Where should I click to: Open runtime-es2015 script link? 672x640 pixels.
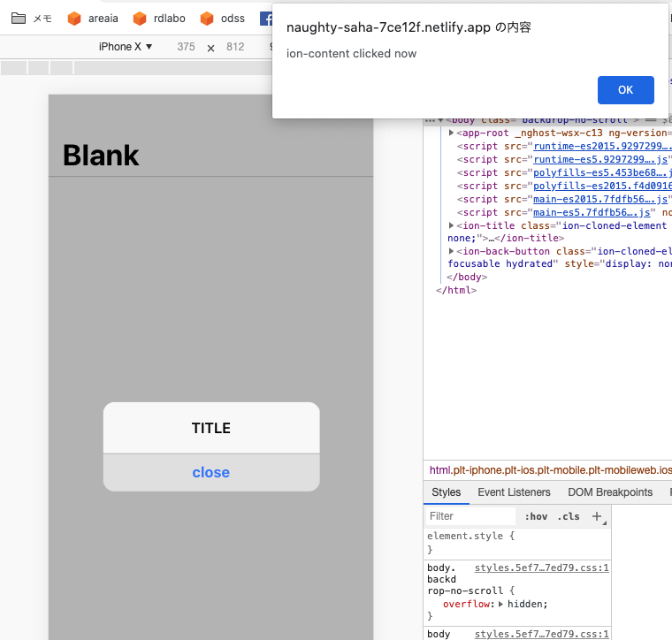(602, 146)
